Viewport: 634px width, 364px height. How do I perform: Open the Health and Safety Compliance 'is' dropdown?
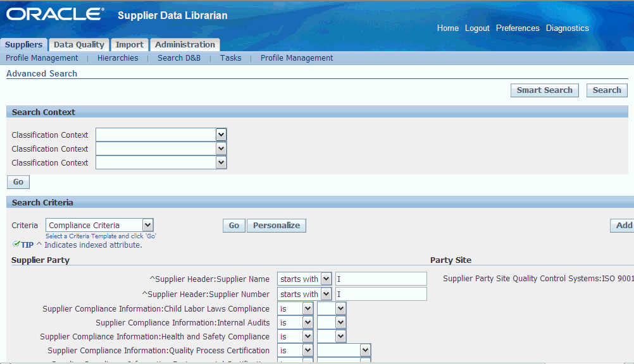[x=295, y=337]
